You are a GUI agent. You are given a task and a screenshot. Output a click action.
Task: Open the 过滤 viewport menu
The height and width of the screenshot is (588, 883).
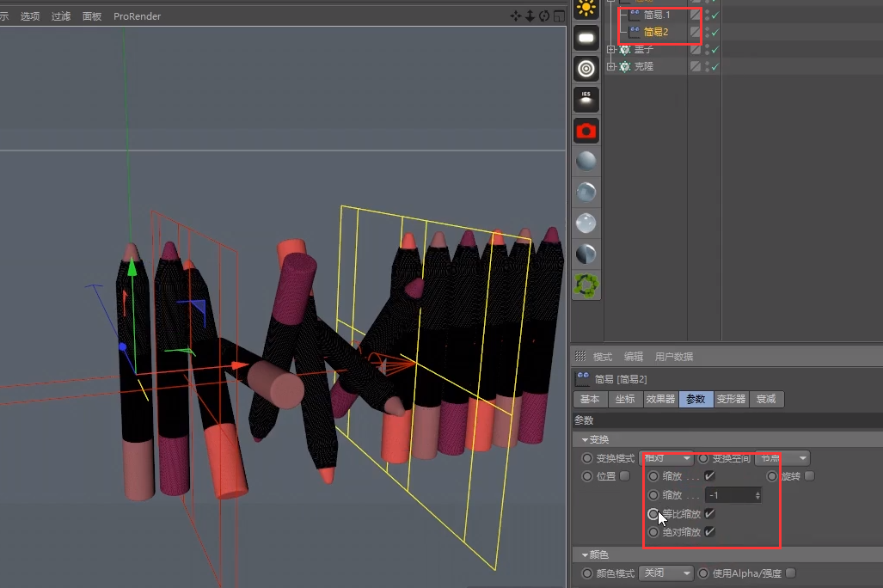pos(61,16)
